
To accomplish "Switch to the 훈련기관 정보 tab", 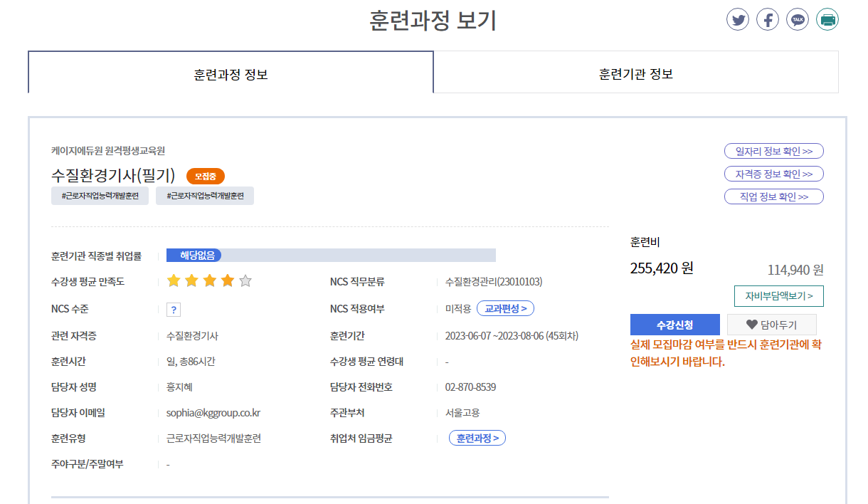I will (x=635, y=72).
